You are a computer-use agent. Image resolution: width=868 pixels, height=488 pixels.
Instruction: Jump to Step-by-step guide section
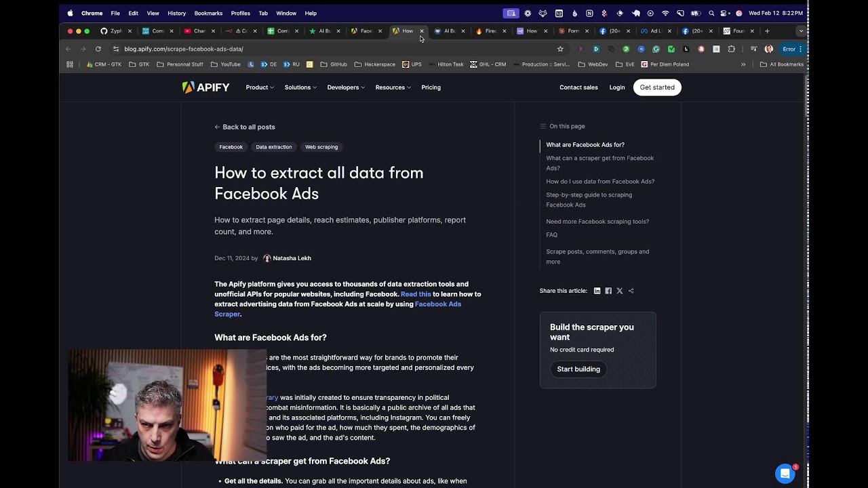point(589,200)
